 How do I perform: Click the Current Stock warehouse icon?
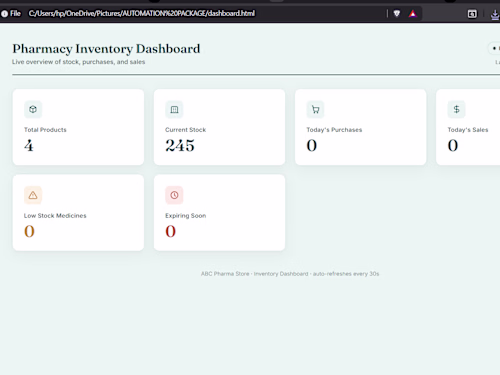coord(174,109)
